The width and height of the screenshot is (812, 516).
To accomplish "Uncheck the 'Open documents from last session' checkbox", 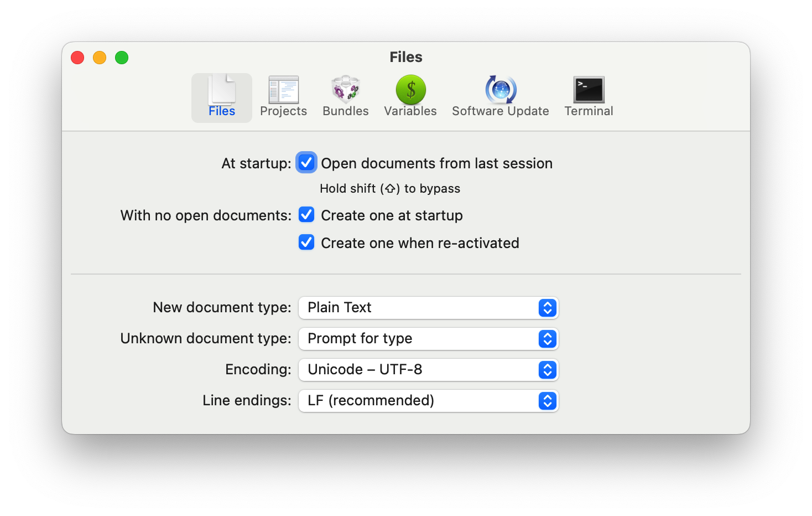I will pyautogui.click(x=306, y=163).
